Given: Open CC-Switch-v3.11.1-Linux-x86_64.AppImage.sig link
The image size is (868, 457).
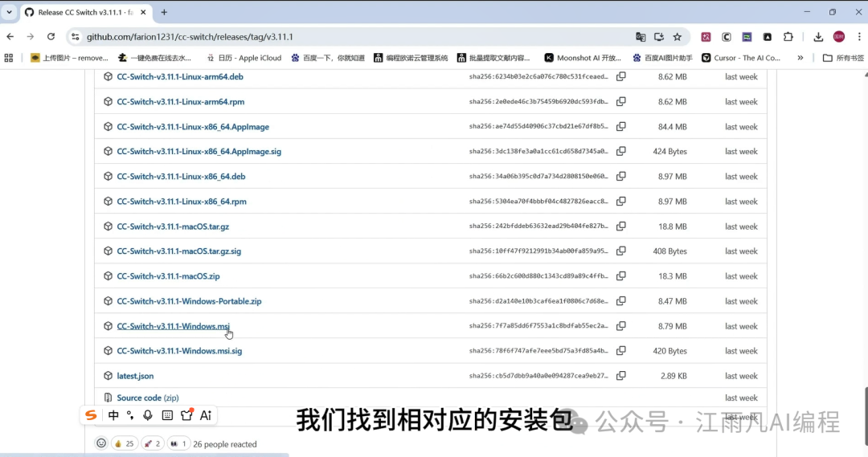Looking at the screenshot, I should (199, 151).
